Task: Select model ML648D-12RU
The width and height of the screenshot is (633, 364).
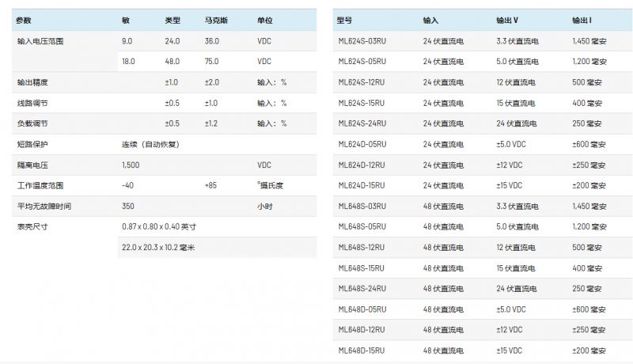Action: 362,330
